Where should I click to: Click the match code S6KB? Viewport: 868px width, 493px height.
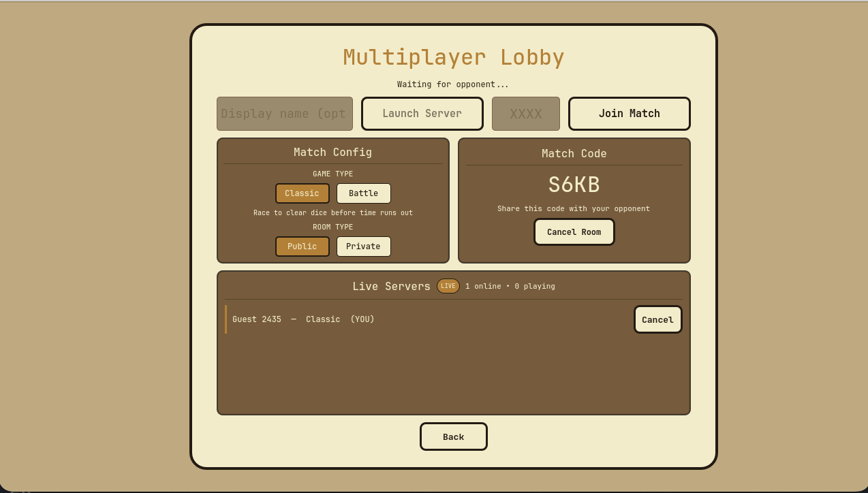[x=574, y=184]
